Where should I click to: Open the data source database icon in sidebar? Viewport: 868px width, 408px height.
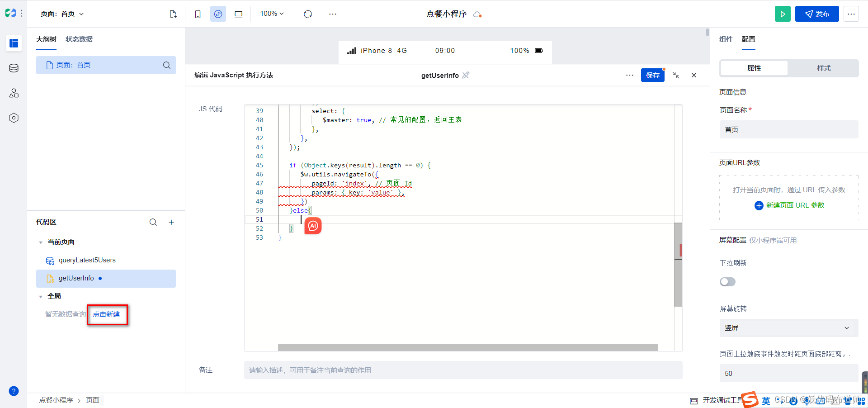pos(14,68)
